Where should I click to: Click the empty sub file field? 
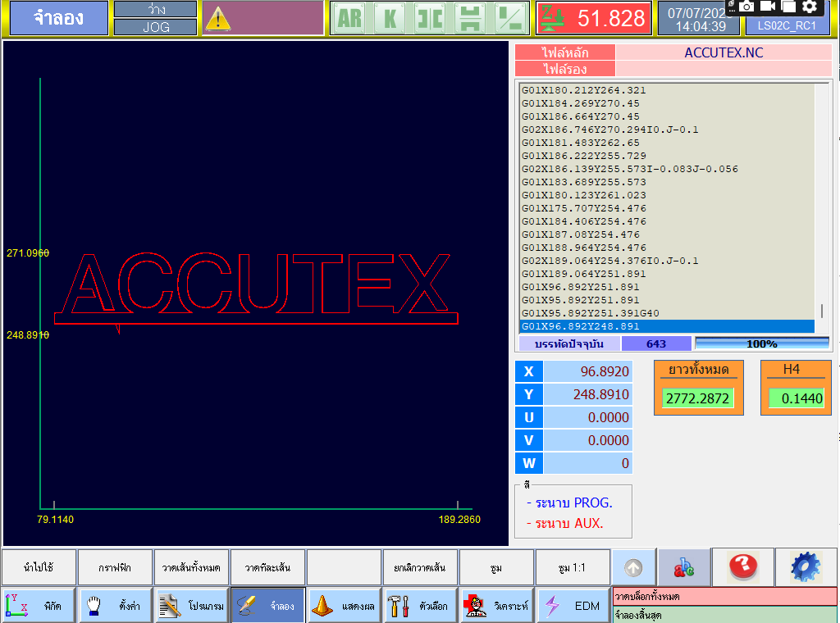point(724,69)
